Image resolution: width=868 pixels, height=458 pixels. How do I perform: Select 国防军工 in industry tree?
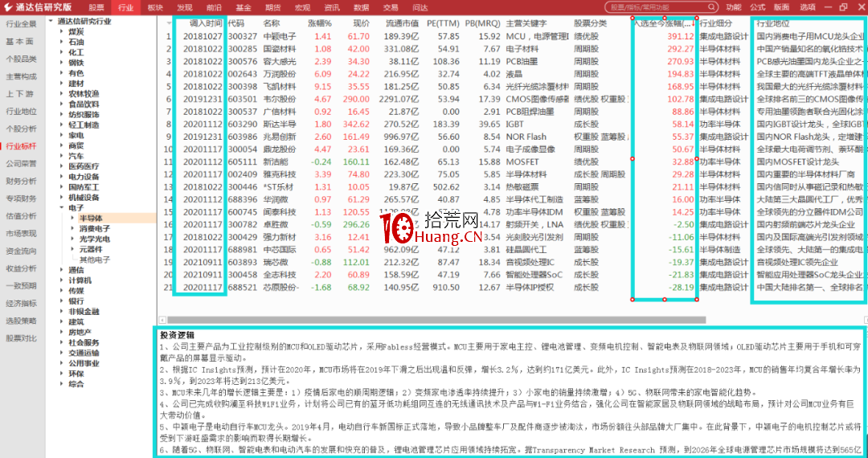click(84, 187)
